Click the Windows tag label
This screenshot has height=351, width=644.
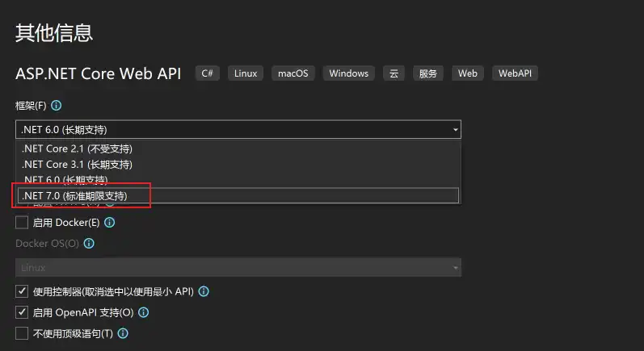pos(348,73)
